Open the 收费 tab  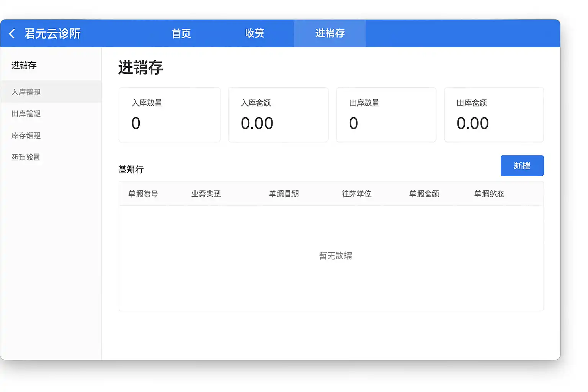(255, 34)
